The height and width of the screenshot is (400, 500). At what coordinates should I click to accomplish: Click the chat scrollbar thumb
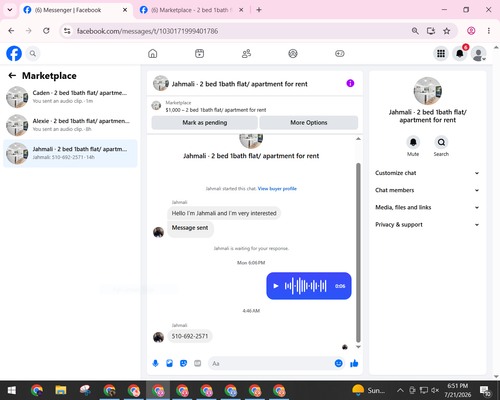point(358,253)
